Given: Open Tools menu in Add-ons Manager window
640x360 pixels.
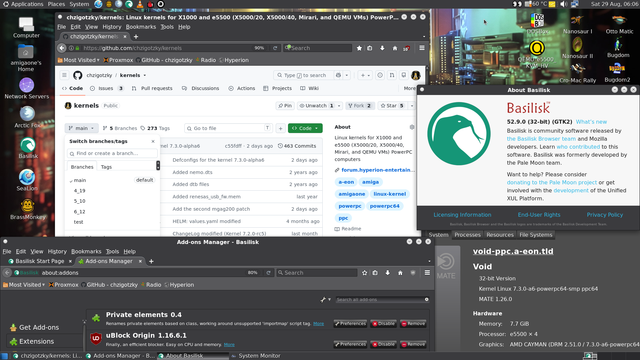Looking at the screenshot, I should 112,251.
